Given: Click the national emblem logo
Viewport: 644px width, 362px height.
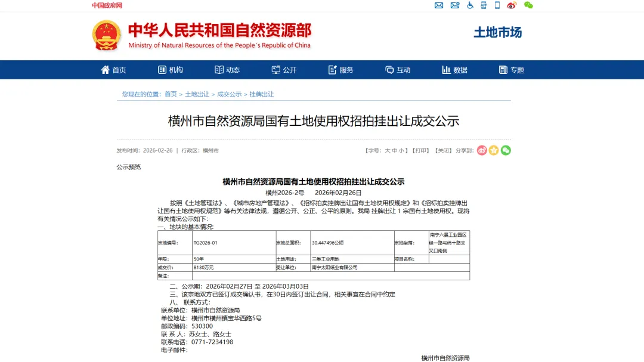Looking at the screenshot, I should point(106,36).
